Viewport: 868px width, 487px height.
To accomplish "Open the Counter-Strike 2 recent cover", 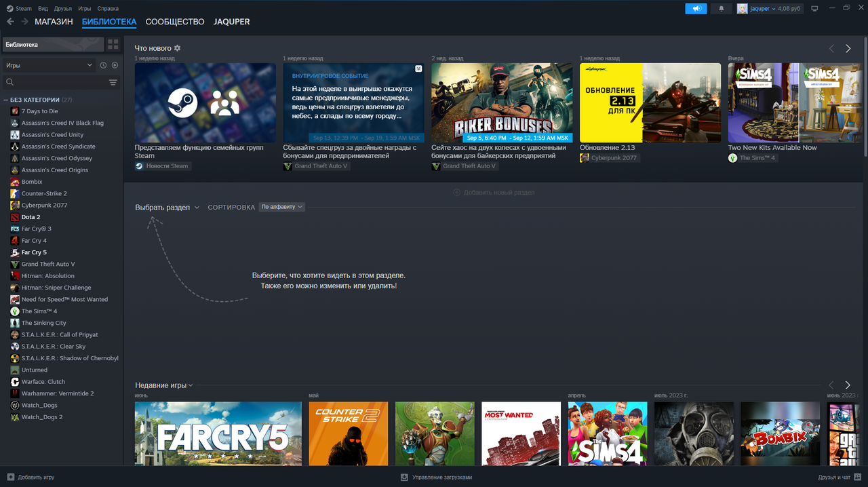I will [348, 433].
